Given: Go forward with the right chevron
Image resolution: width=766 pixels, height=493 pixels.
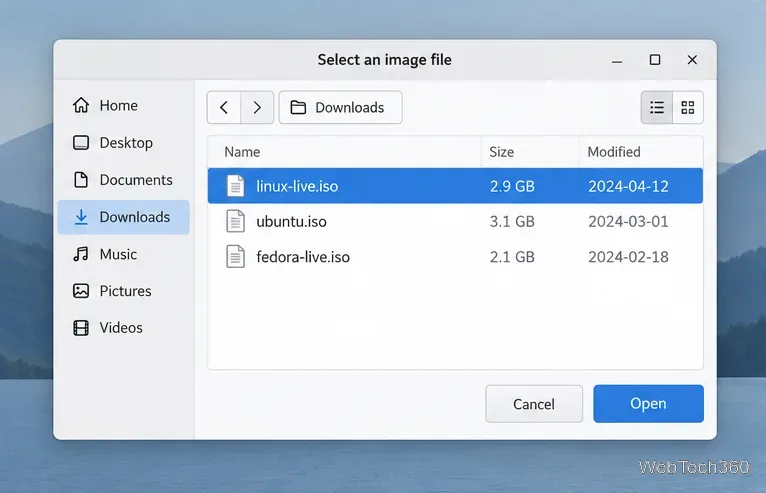Looking at the screenshot, I should (x=257, y=107).
